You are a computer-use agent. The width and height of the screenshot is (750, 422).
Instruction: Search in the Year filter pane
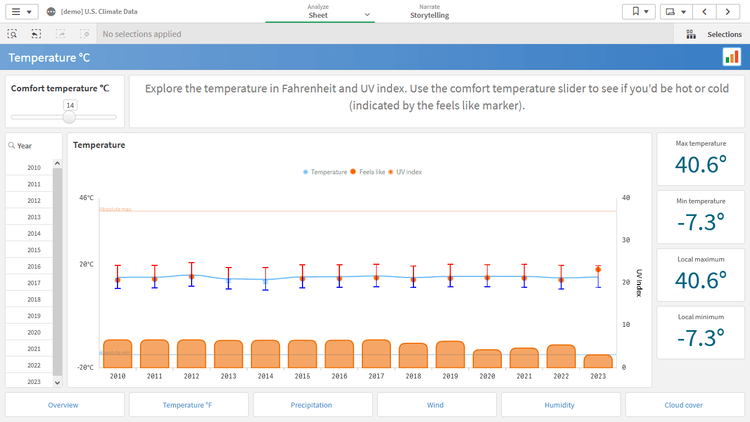12,146
